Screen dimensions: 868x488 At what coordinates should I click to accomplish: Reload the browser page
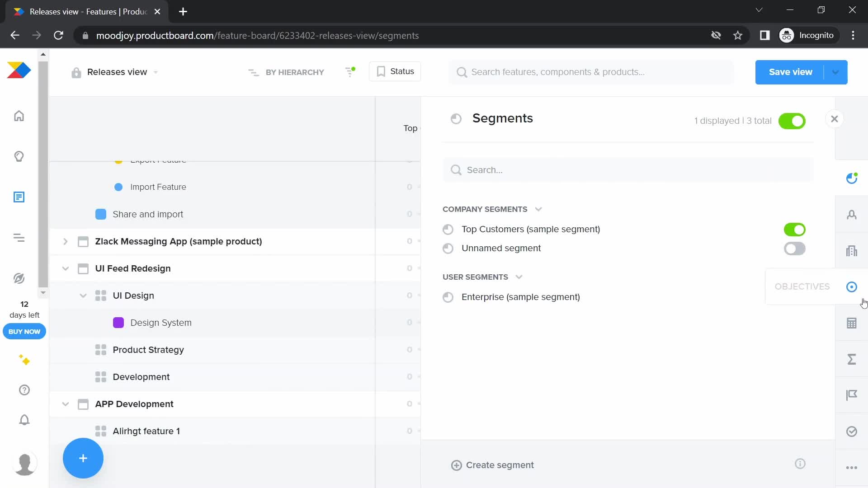click(x=58, y=35)
